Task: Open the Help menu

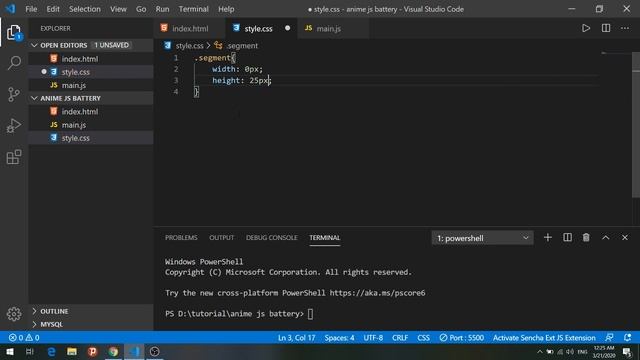Action: 226,9
